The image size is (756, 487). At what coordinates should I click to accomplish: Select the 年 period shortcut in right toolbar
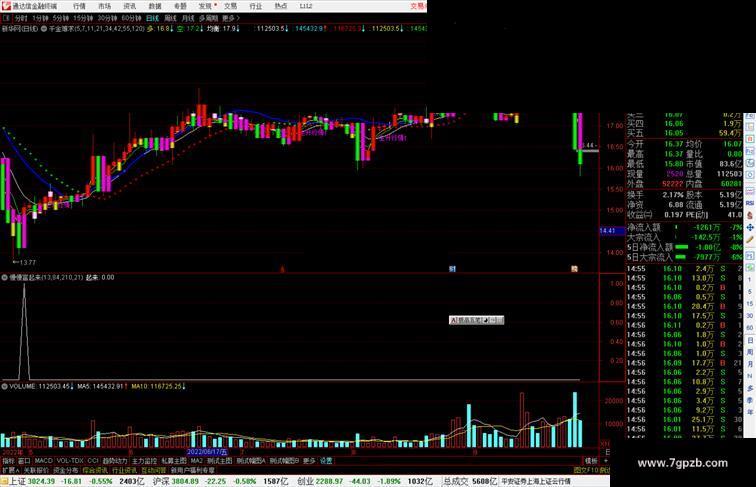[x=750, y=412]
